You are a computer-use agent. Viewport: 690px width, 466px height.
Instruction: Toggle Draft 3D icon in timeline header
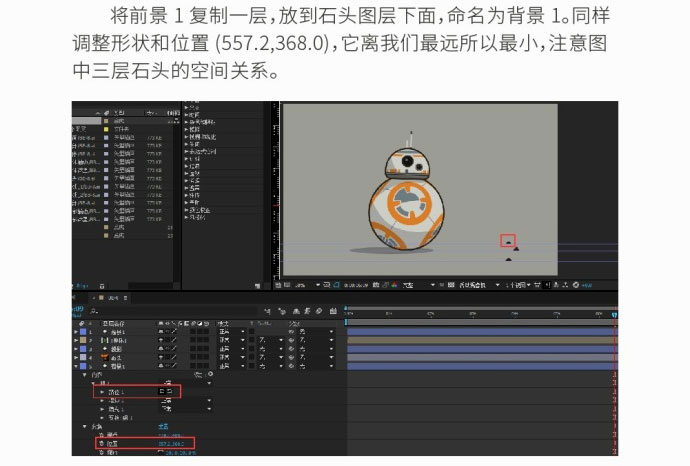(282, 312)
